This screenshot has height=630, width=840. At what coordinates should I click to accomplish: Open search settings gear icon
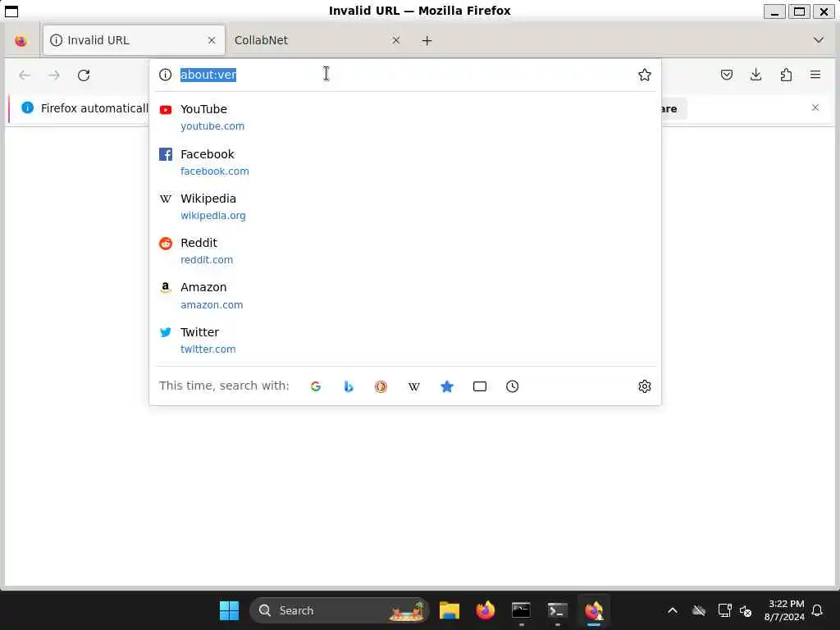click(x=645, y=386)
